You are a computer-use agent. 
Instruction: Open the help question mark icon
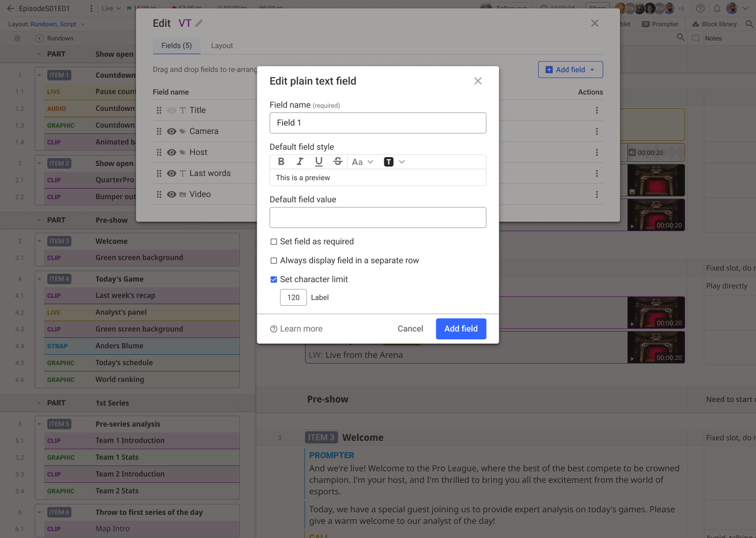(700, 8)
